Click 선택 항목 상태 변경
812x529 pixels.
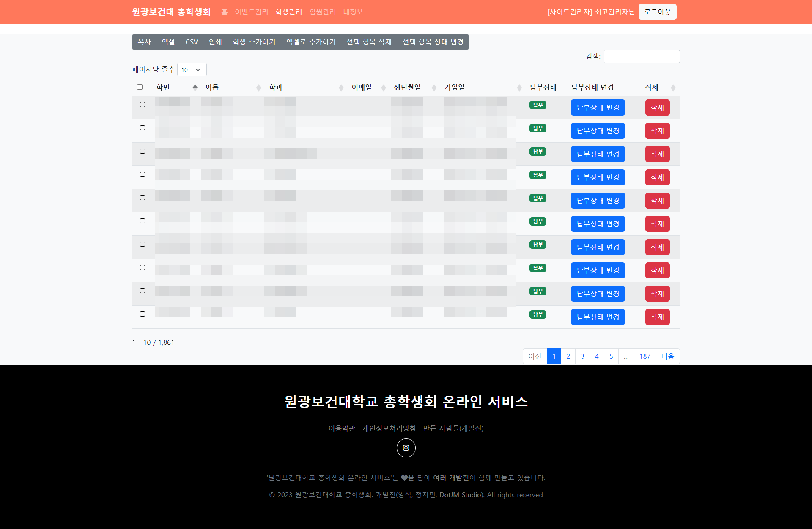433,42
